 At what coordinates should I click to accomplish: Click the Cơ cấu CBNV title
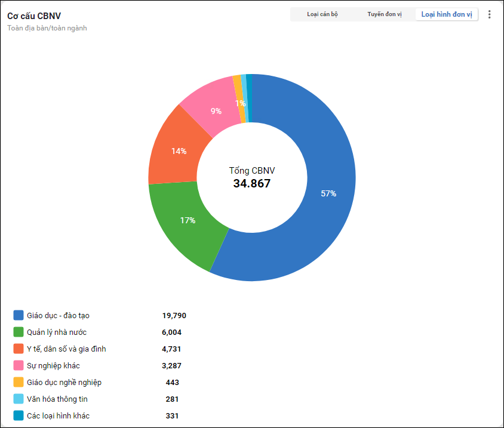(33, 16)
